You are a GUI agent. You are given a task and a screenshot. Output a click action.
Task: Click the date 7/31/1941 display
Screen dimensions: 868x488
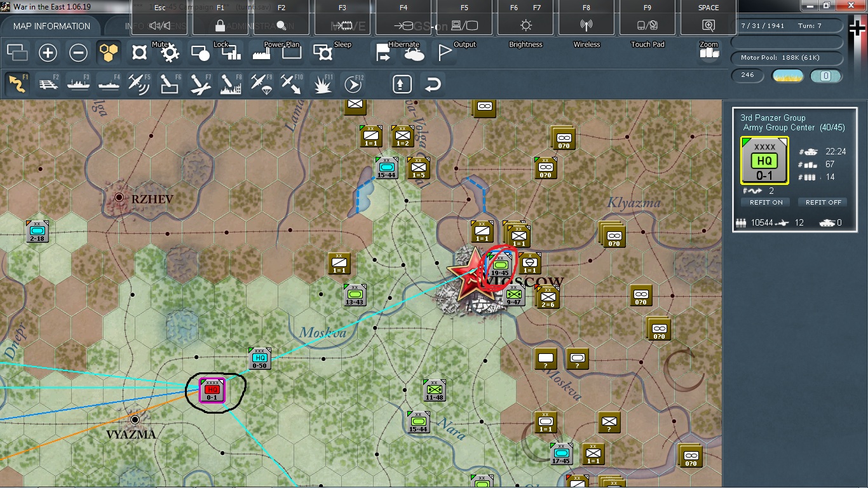pyautogui.click(x=763, y=26)
